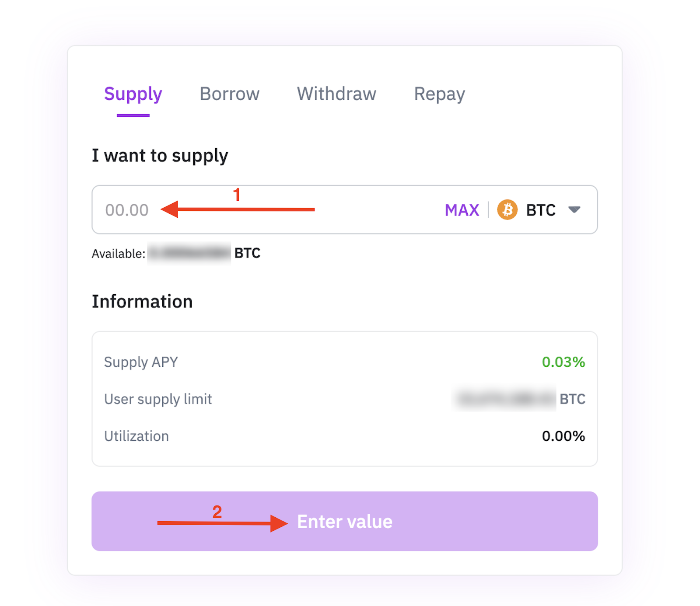Click the orange Bitcoin coin icon

[x=507, y=209]
